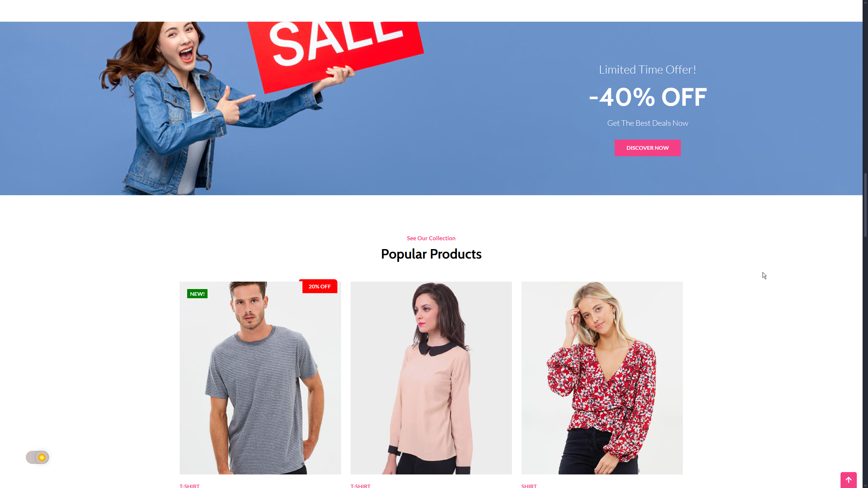Click the DISCOVER NOW button
868x488 pixels.
click(x=647, y=148)
